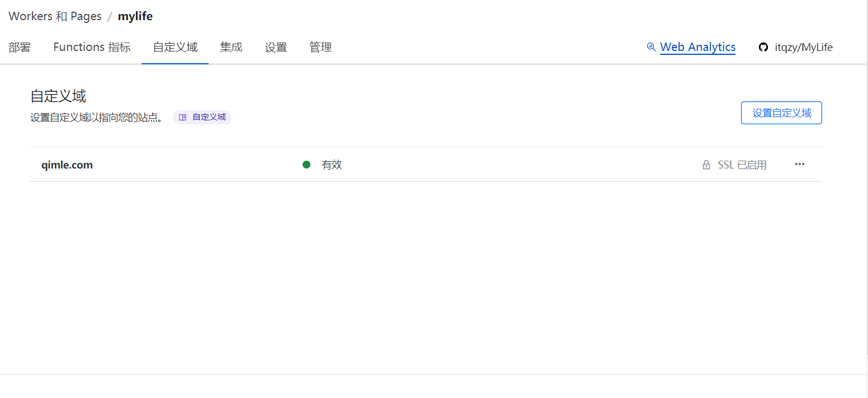Select the 自定义域 tab
The height and width of the screenshot is (398, 868).
click(175, 48)
